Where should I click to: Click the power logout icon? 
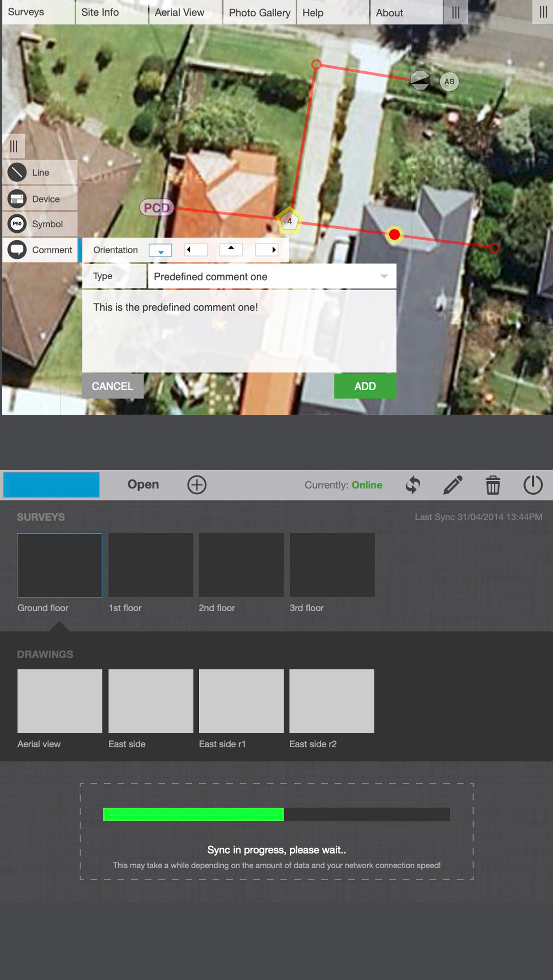tap(533, 485)
